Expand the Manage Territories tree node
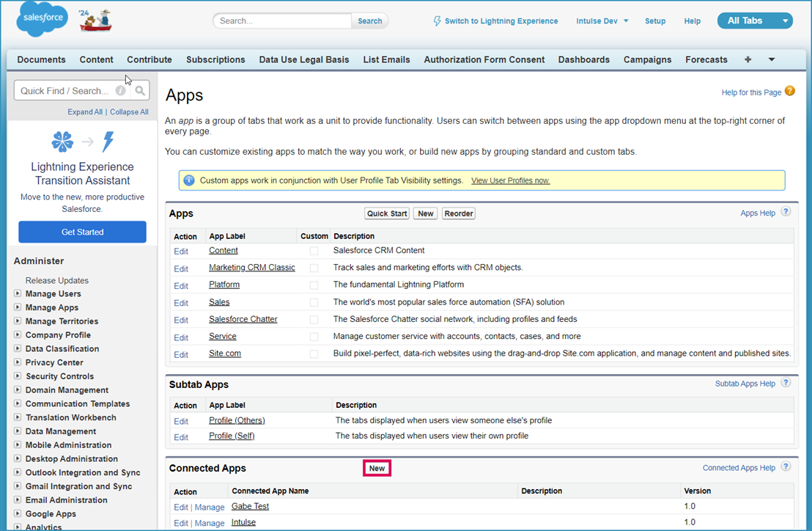 point(18,321)
